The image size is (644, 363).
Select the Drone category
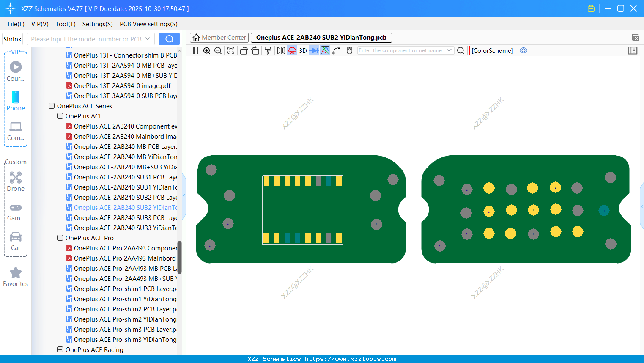pos(16,181)
